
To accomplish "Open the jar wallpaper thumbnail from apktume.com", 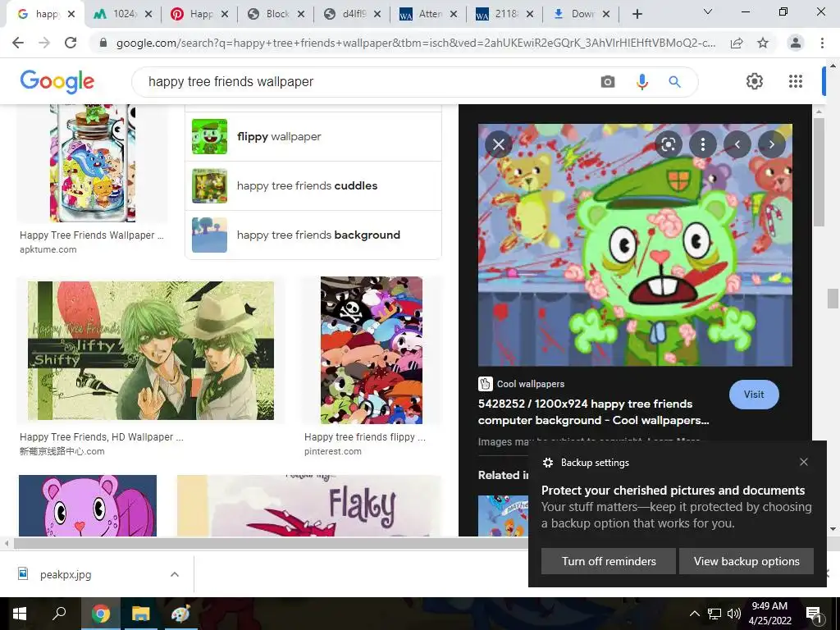I will [92, 163].
